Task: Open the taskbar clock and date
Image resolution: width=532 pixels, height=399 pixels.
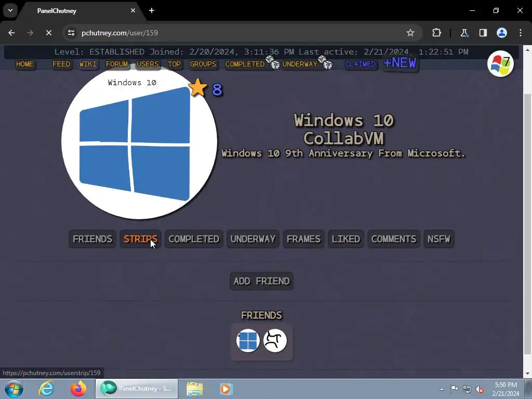Action: click(x=506, y=389)
